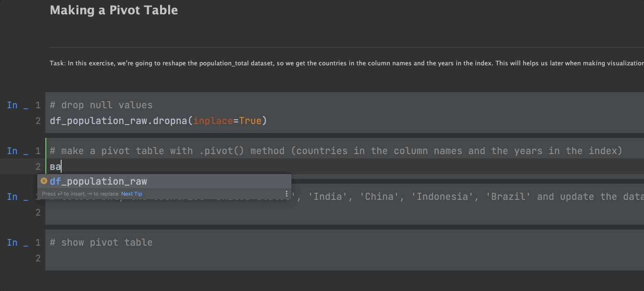Viewport: 644px width, 291px height.
Task: Click the 'In' execution prompt of the first cell
Action: (x=13, y=105)
